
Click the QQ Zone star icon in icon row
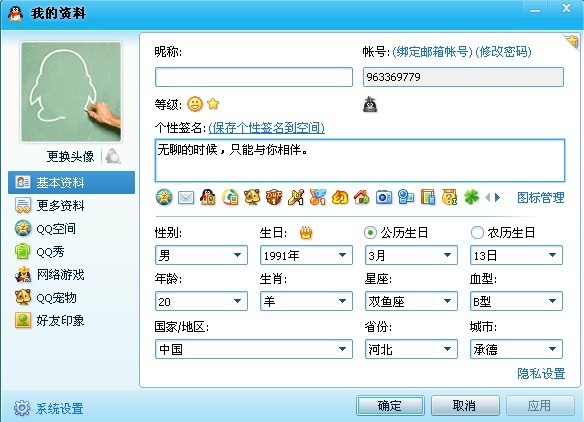coord(164,197)
